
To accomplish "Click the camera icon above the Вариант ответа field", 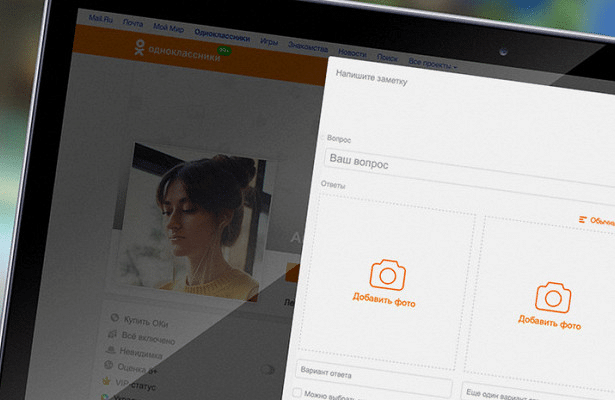I will tap(388, 275).
